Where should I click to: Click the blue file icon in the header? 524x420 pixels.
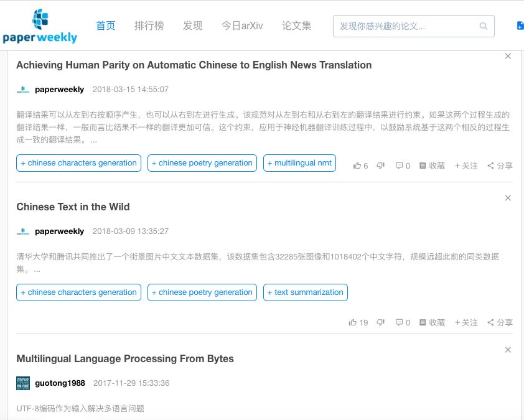tap(520, 26)
